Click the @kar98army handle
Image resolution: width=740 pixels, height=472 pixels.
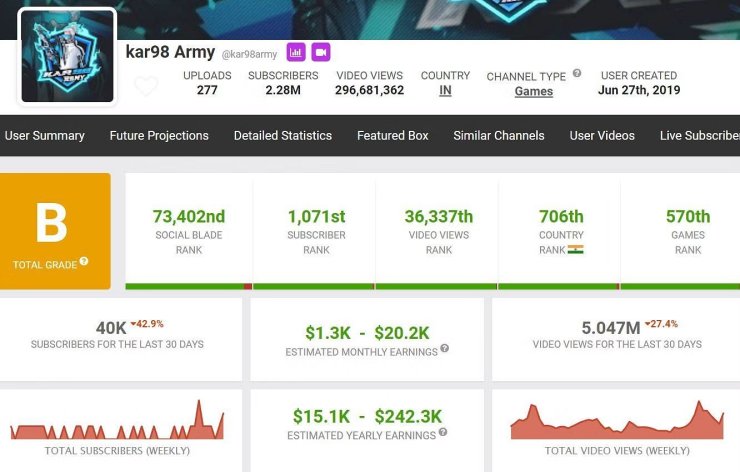tap(249, 54)
